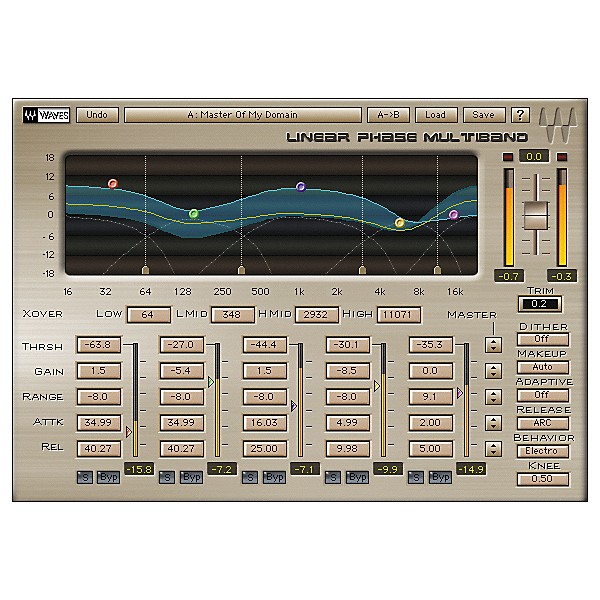Select the purple high-mid band marker on graph
600x600 pixels.
[x=301, y=187]
